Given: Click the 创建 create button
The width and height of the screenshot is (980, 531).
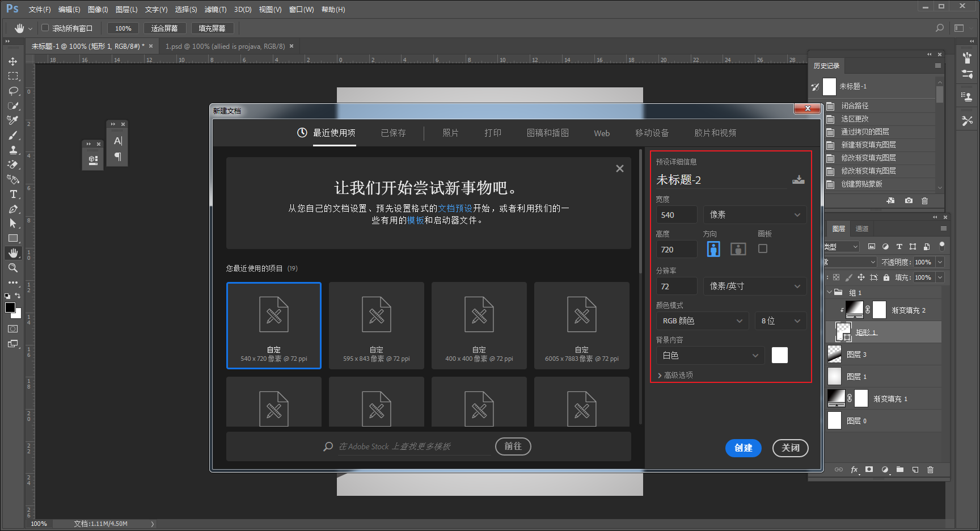Looking at the screenshot, I should click(744, 448).
